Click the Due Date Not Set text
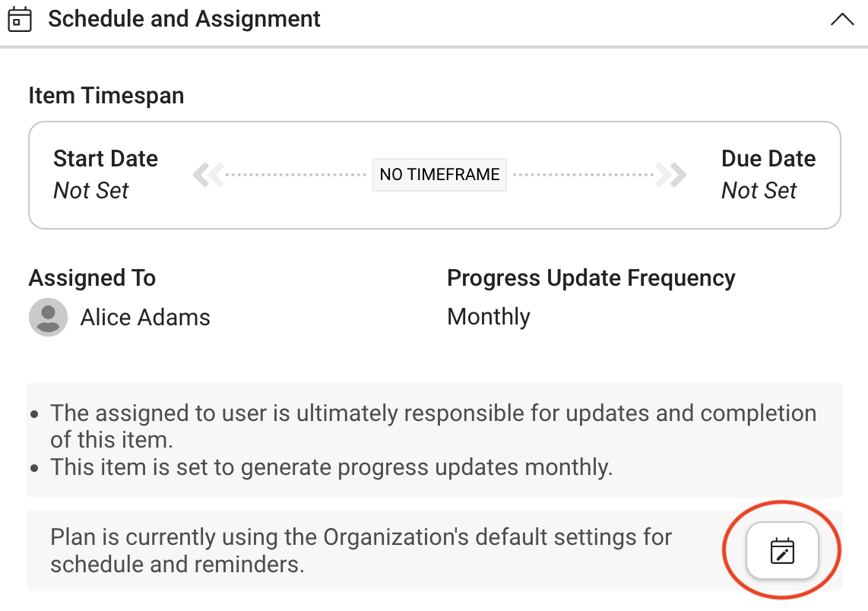 pyautogui.click(x=759, y=191)
